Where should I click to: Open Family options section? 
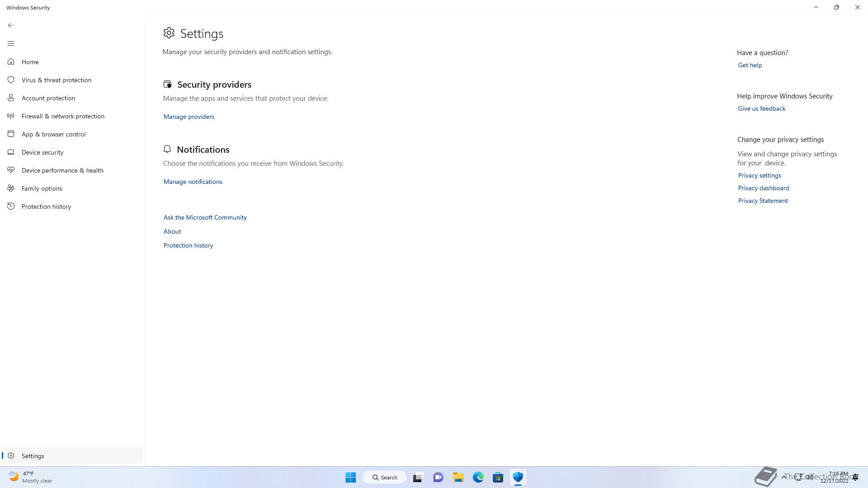coord(72,188)
